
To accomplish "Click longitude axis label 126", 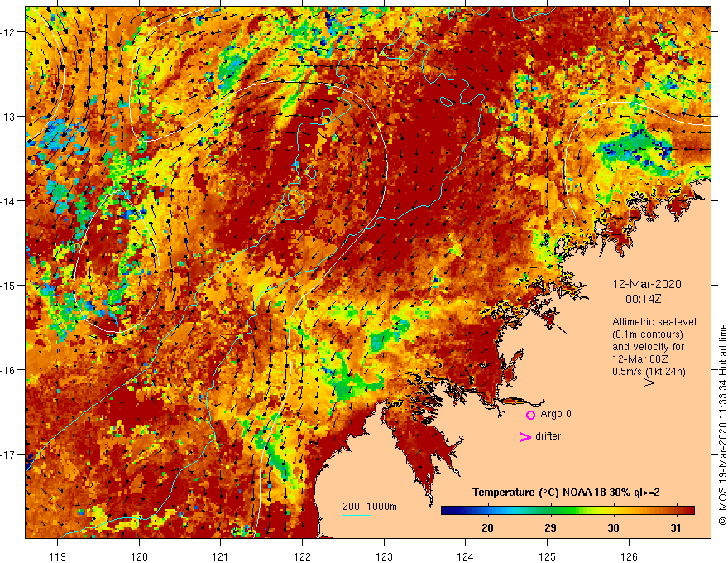I will click(x=629, y=556).
